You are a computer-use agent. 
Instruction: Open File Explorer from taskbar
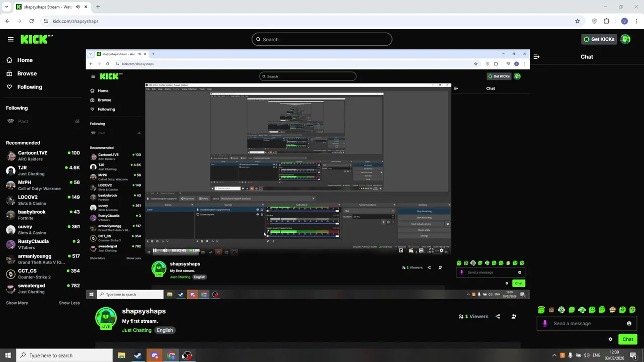121,355
